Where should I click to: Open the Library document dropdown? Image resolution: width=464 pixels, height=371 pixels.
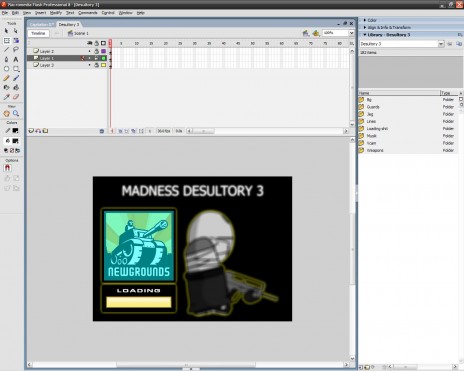[441, 44]
